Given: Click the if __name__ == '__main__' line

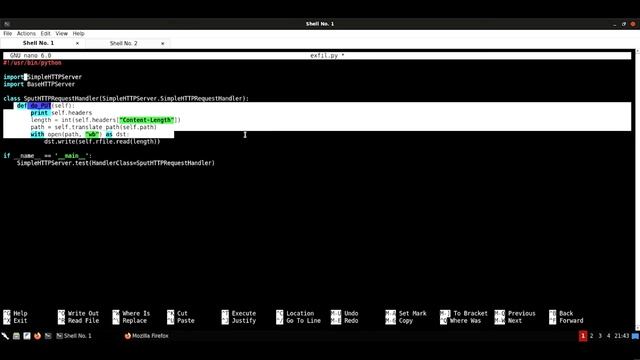Looking at the screenshot, I should [x=48, y=156].
